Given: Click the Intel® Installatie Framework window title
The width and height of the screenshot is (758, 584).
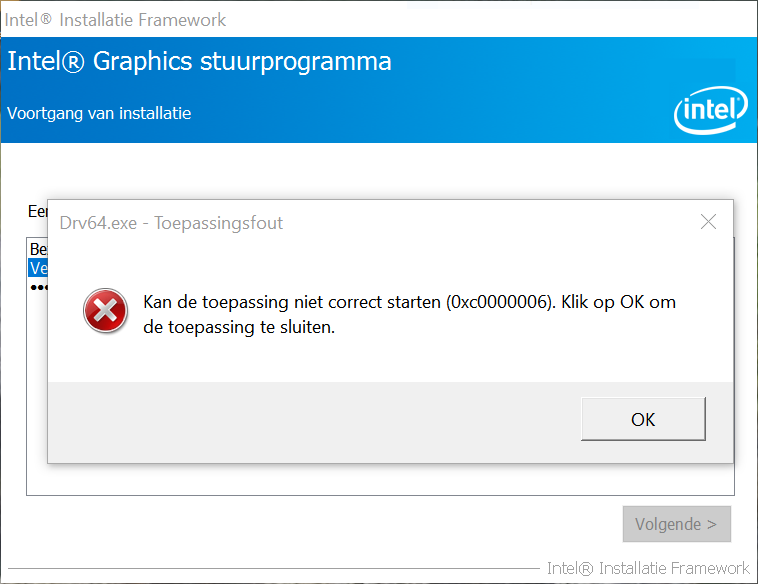Looking at the screenshot, I should 115,20.
